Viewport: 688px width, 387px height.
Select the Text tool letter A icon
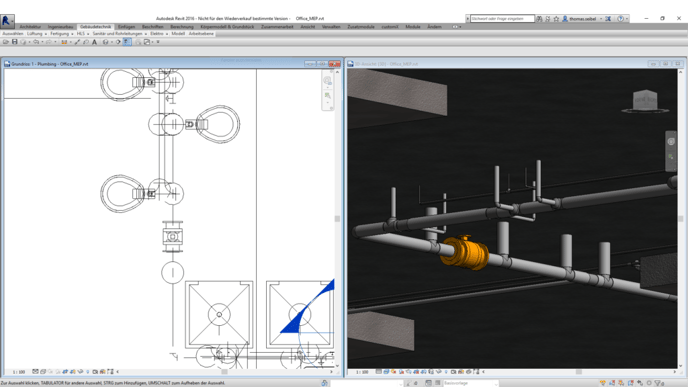click(x=94, y=42)
